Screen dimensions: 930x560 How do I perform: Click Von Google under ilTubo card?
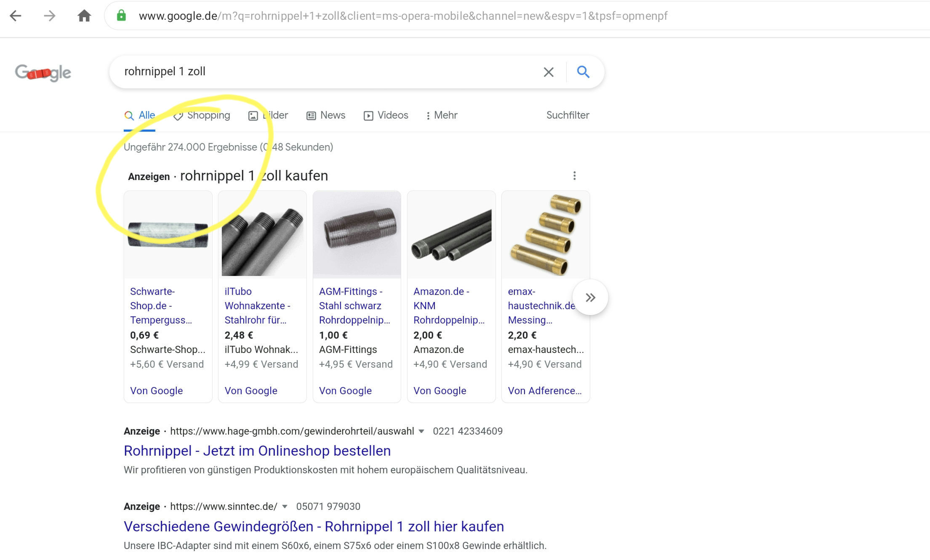point(251,391)
